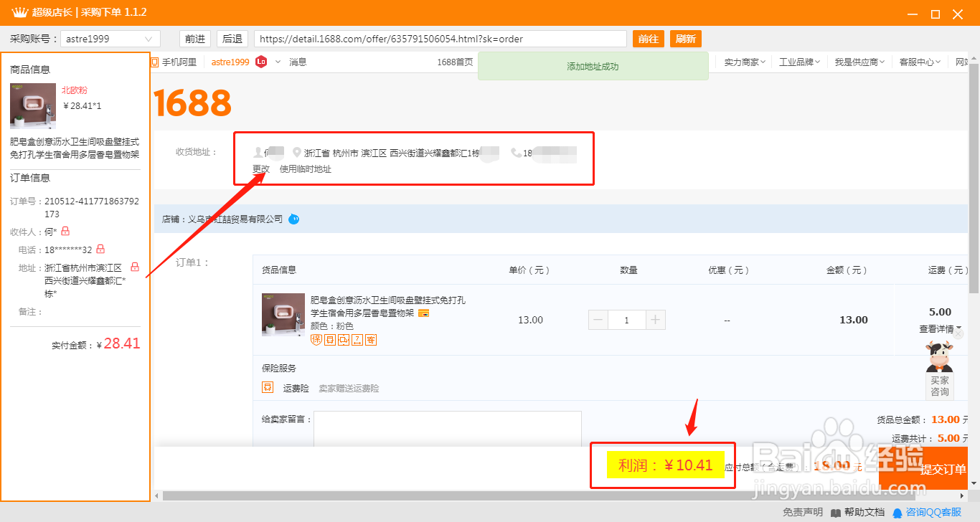Screen dimensions: 980x522
Task: Expand the 我是供应商 menu
Action: (x=859, y=62)
